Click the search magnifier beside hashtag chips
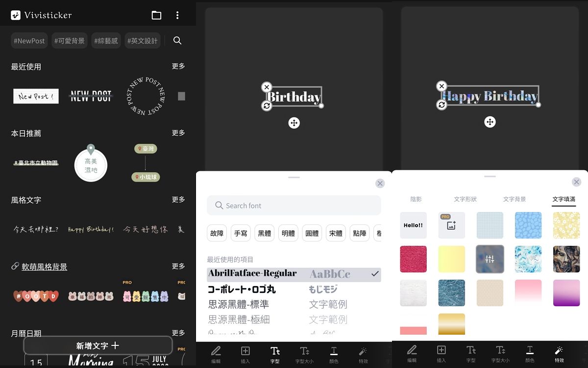The height and width of the screenshot is (368, 588). [177, 41]
